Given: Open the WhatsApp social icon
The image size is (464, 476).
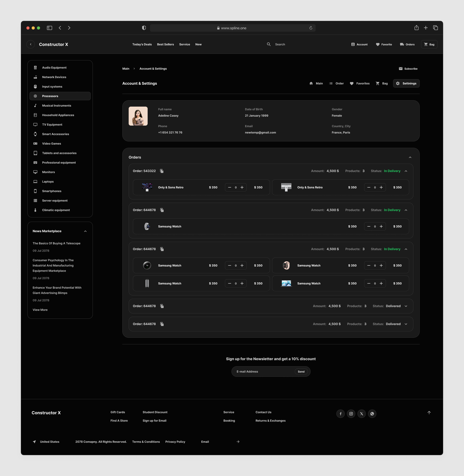Looking at the screenshot, I should tap(372, 414).
